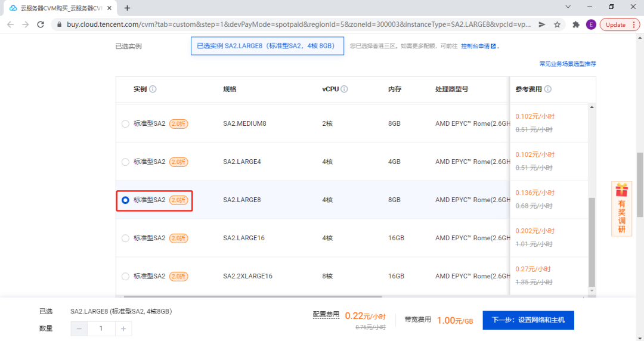
Task: Proceed with 下一步：设置网络和主机 button
Action: pos(528,320)
